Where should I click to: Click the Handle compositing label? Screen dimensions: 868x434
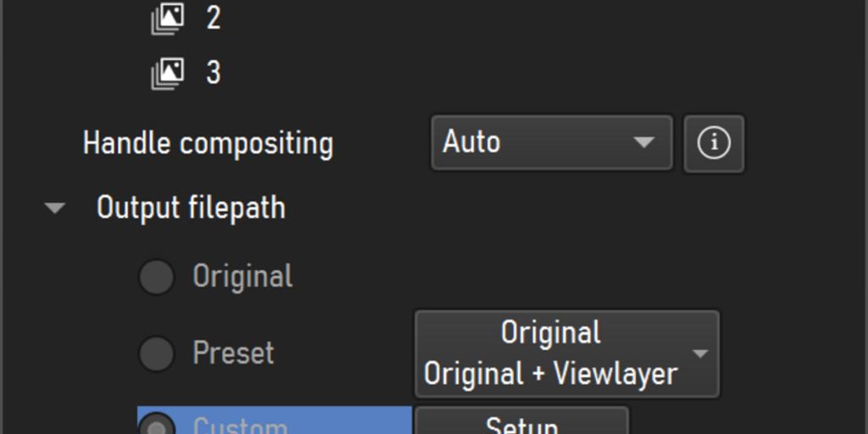(209, 143)
